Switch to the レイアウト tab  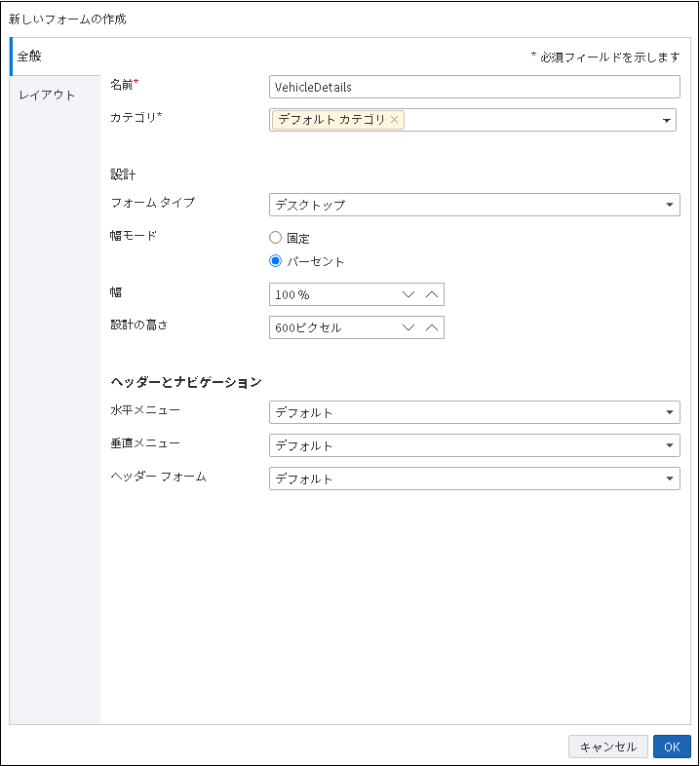pyautogui.click(x=48, y=95)
